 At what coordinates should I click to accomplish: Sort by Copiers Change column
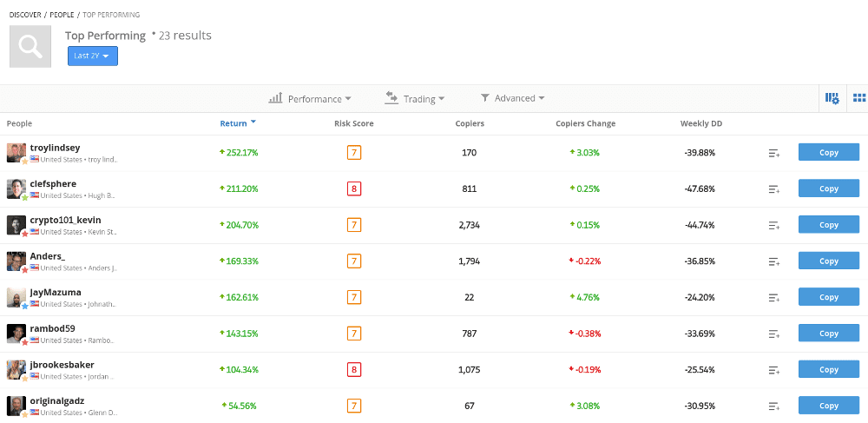coord(585,123)
